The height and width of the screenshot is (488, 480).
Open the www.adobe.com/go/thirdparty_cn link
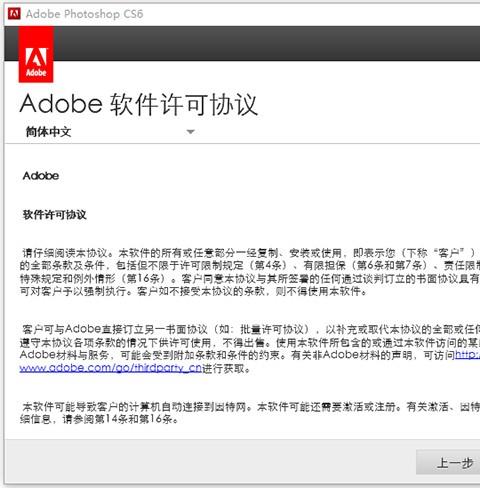point(111,368)
